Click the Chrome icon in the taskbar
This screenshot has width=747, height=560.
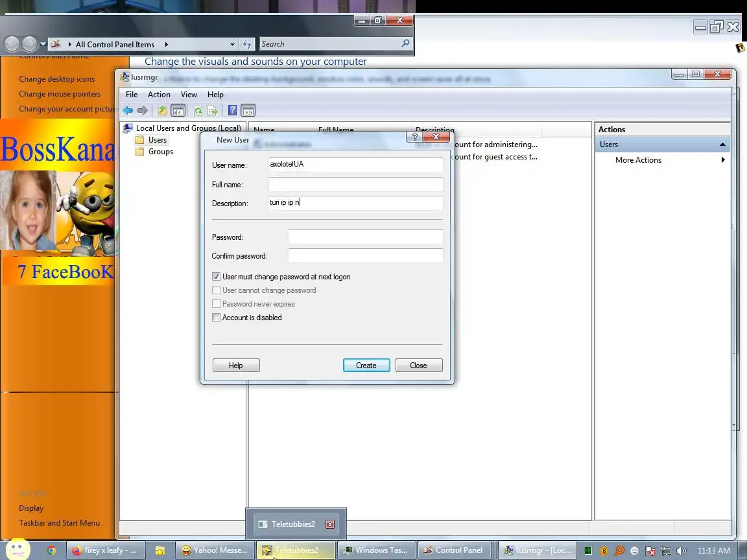coord(51,550)
